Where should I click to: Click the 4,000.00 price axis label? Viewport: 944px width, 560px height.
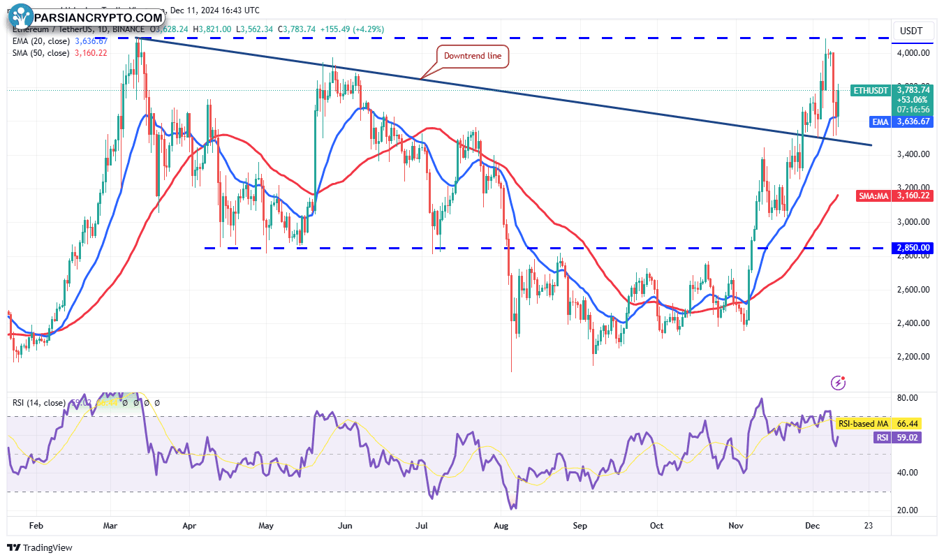[x=915, y=53]
